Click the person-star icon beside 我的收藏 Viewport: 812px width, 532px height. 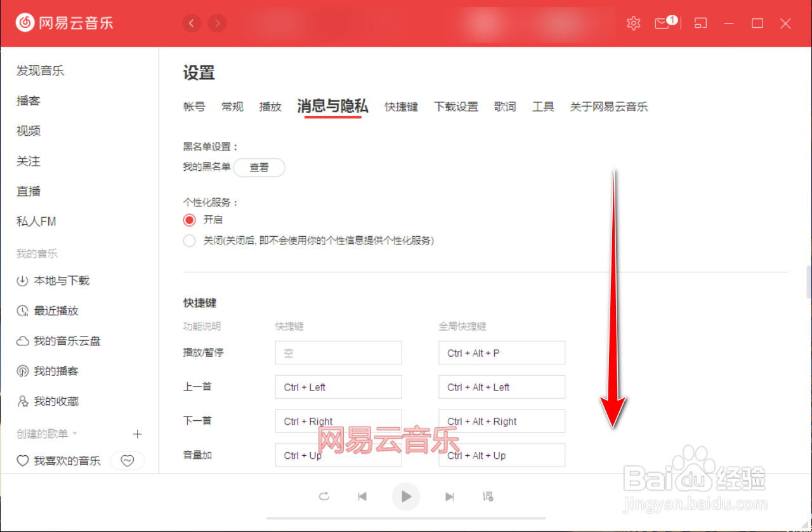tap(23, 401)
